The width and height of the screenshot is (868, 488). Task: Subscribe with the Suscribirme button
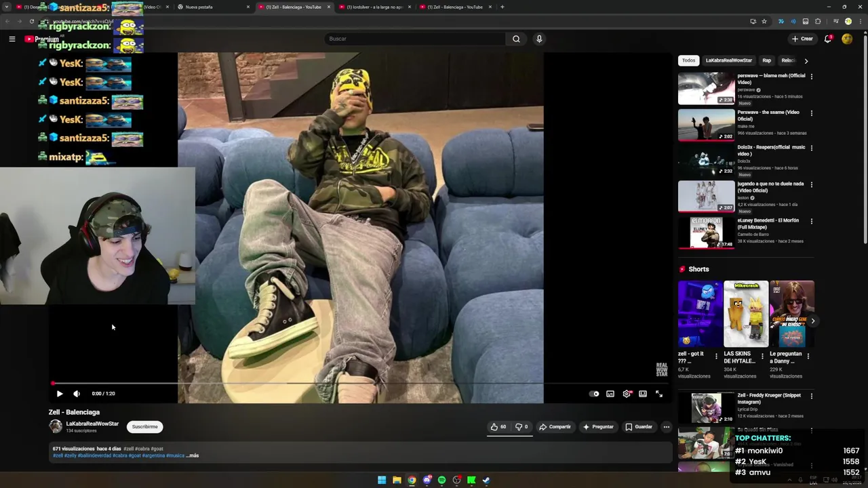pyautogui.click(x=144, y=427)
